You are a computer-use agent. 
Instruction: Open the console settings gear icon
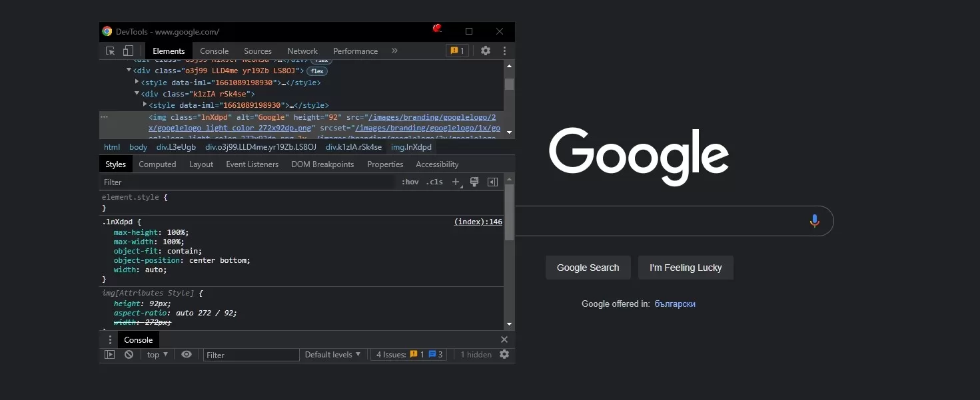504,355
